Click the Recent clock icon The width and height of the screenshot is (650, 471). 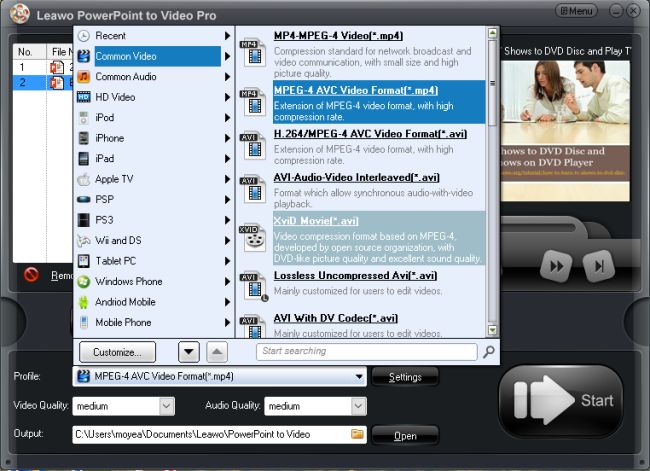pos(84,36)
